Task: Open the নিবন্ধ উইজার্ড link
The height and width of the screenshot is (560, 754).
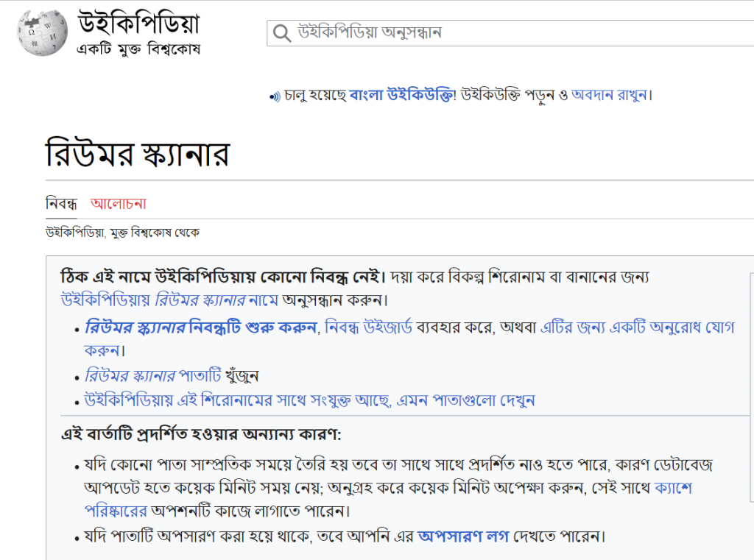Action: point(368,327)
